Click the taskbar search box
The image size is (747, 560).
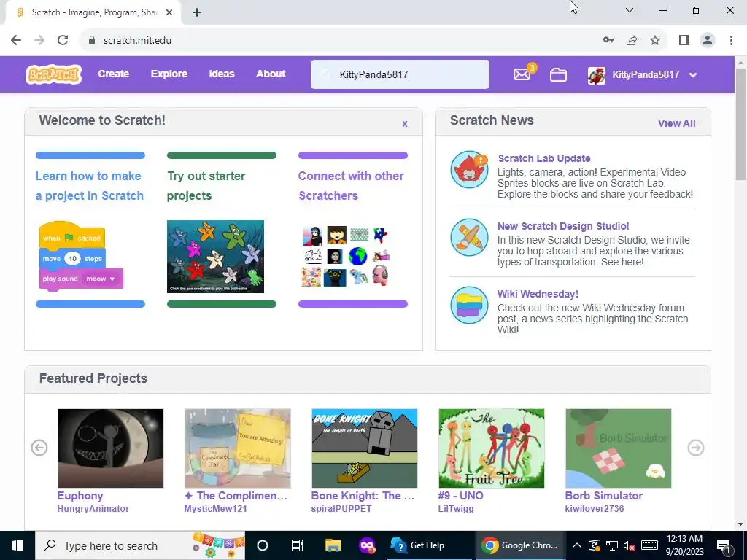click(140, 545)
